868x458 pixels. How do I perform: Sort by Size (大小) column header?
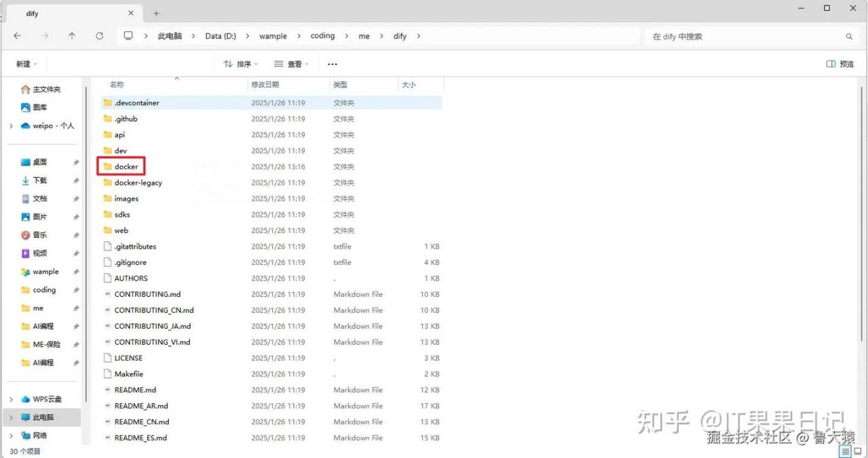pos(420,85)
